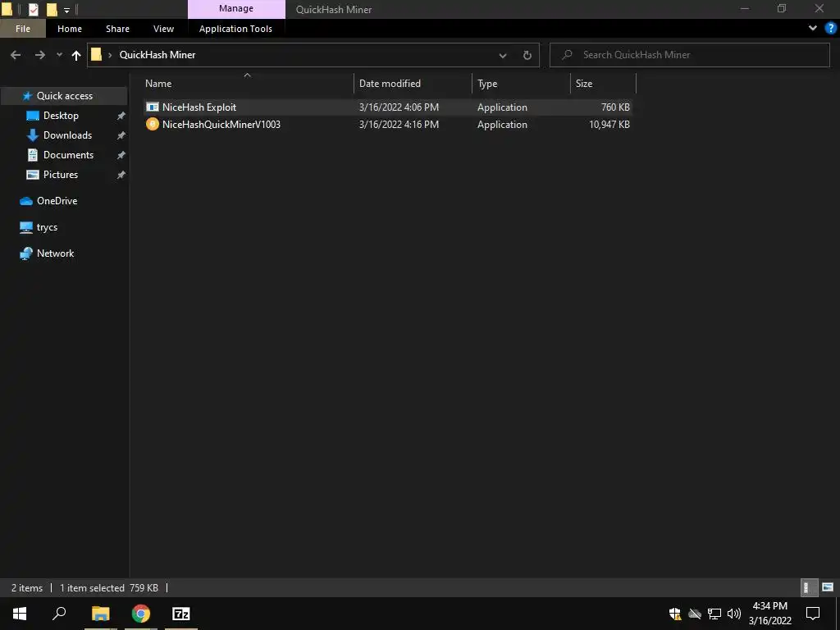Open File Explorer from taskbar
Screen dimensions: 840x630
pos(100,614)
